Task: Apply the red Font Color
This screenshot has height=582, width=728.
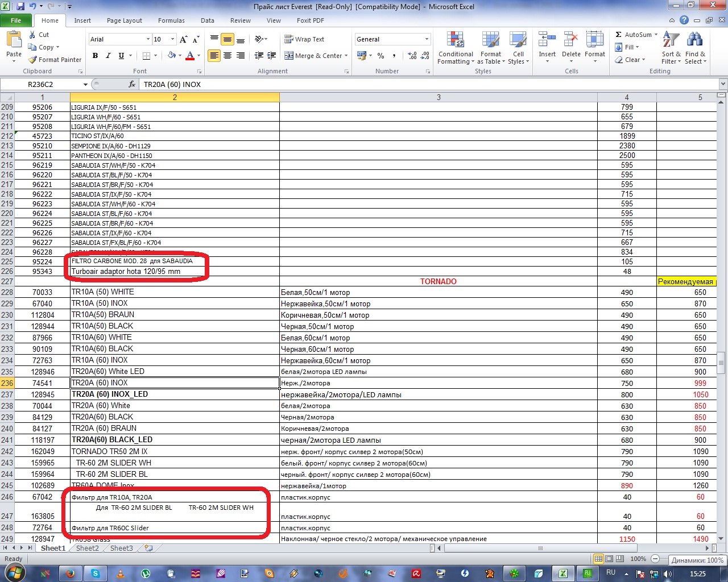Action: (x=190, y=56)
